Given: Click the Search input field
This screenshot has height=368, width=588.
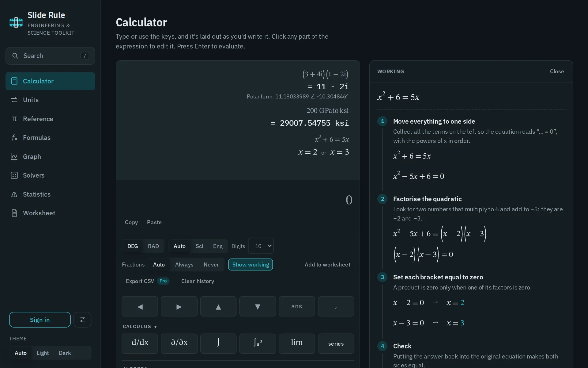Looking at the screenshot, I should (x=50, y=56).
